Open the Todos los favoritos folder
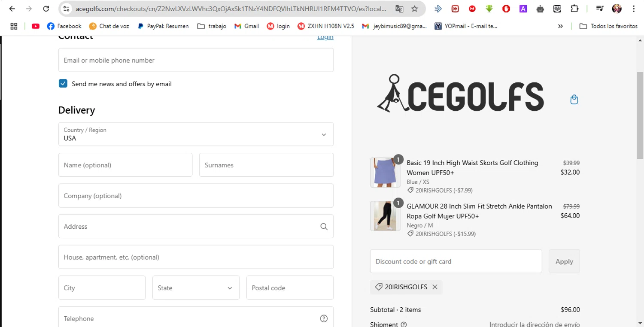This screenshot has height=327, width=644. [608, 26]
